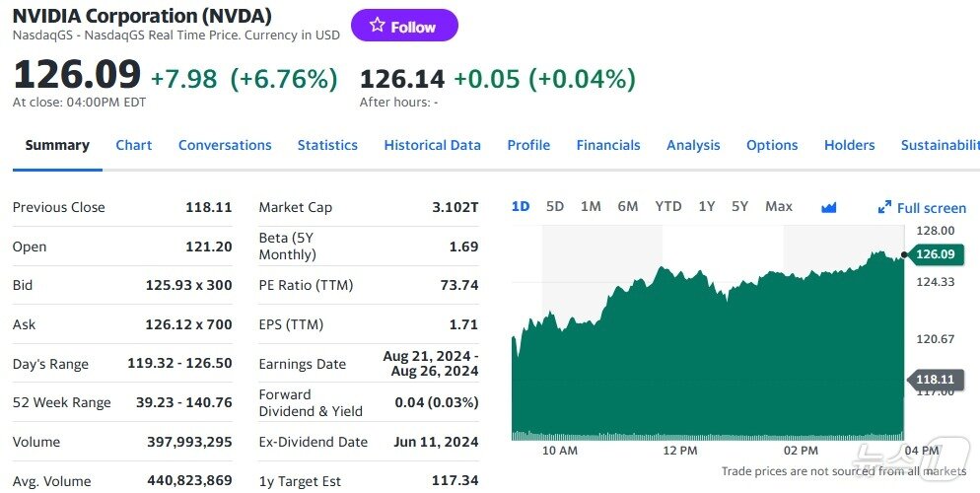Select the Analysis tab
The width and height of the screenshot is (980, 493).
[693, 145]
